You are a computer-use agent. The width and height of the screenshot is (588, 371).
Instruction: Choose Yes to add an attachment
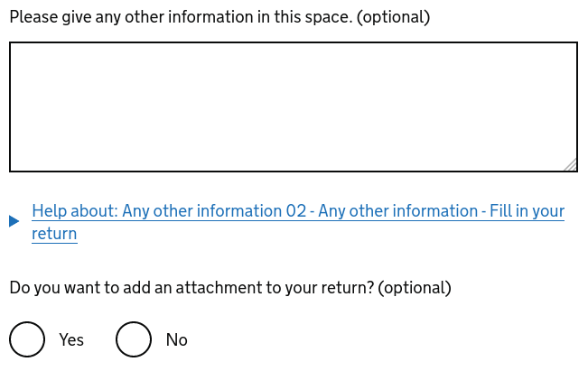click(27, 339)
